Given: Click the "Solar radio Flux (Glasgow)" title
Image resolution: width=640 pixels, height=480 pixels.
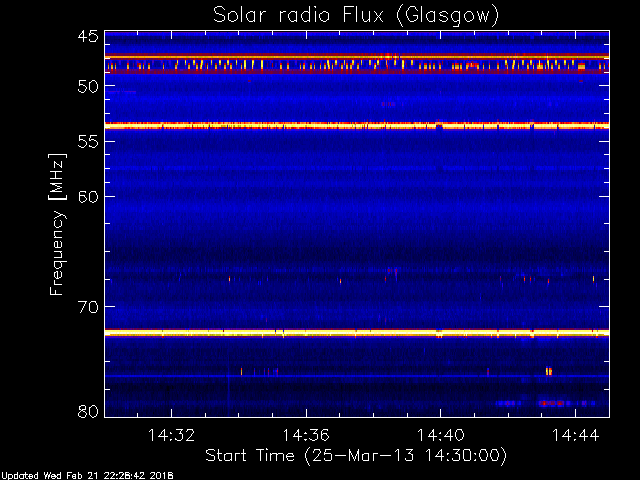Looking at the screenshot, I should tap(356, 16).
